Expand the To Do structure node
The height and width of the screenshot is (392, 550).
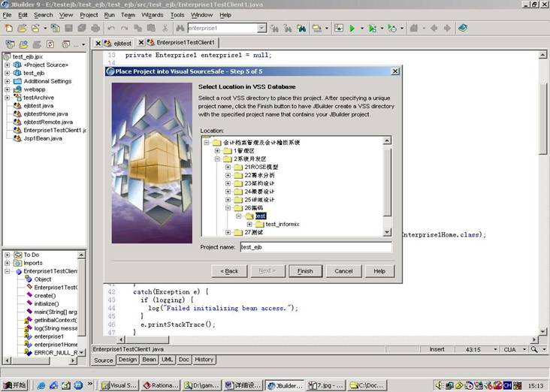[7, 255]
